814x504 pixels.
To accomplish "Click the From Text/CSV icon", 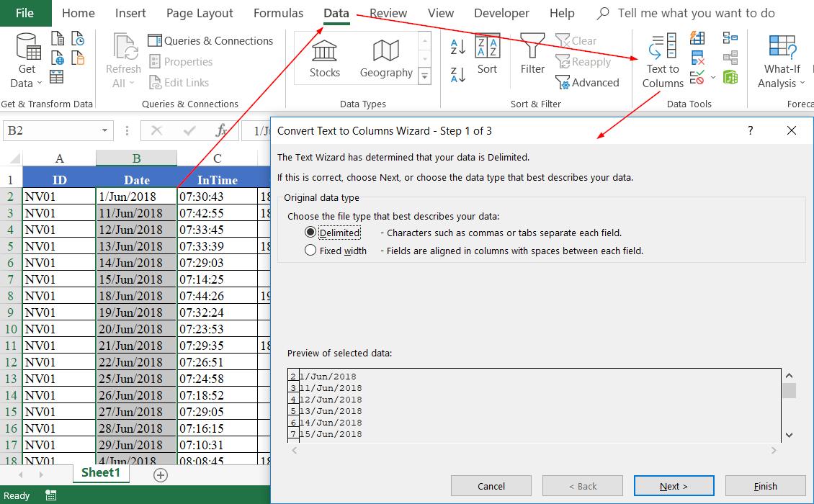I will pos(58,38).
